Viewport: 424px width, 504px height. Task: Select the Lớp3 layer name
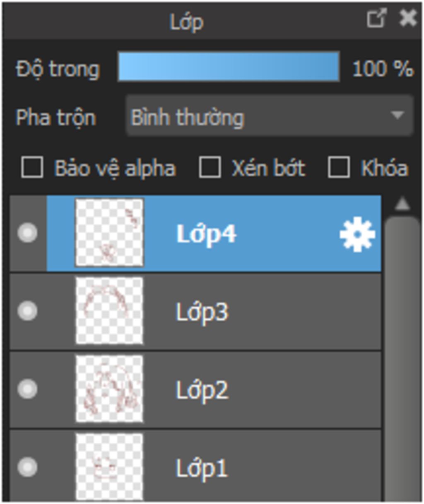click(x=202, y=311)
